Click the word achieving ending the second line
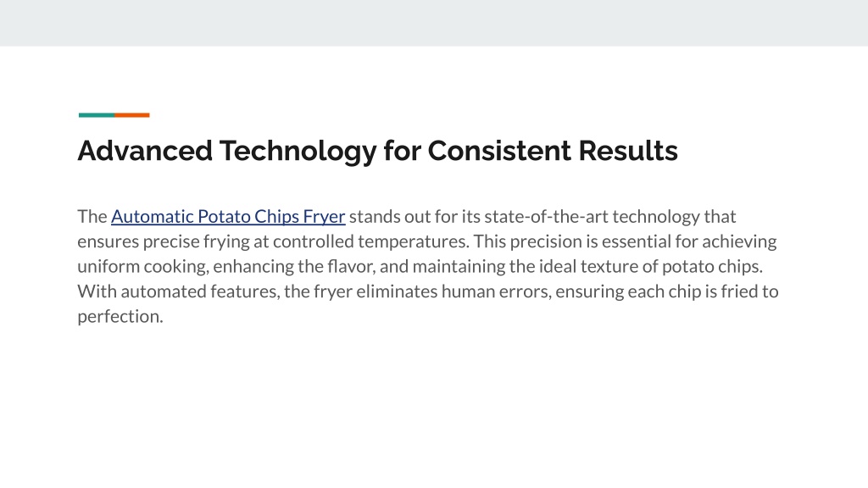Image resolution: width=868 pixels, height=488 pixels. click(739, 241)
